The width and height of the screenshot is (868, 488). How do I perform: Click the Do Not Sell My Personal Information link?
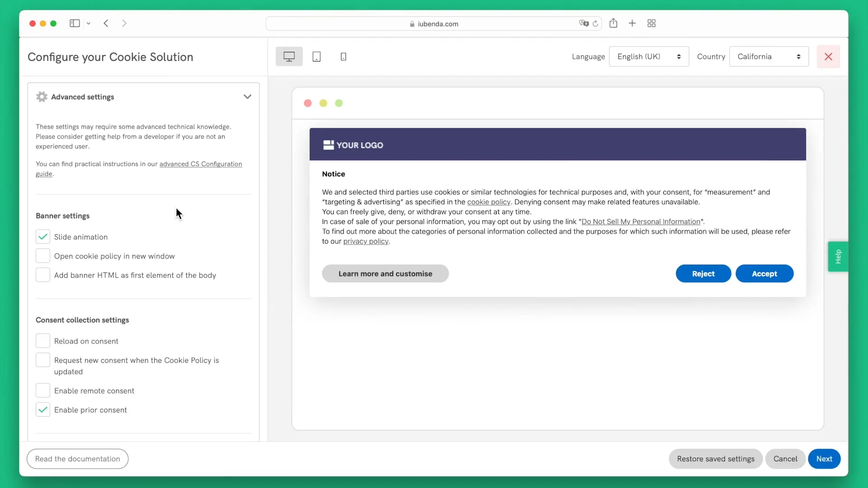(641, 221)
